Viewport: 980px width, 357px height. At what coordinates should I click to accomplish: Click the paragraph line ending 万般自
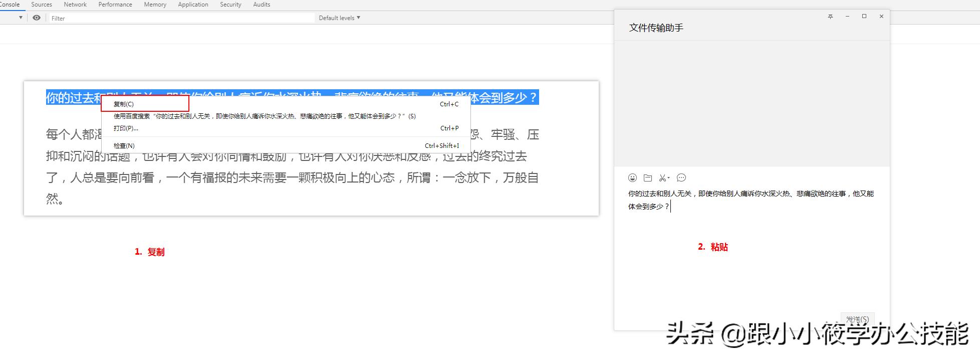pyautogui.click(x=292, y=177)
